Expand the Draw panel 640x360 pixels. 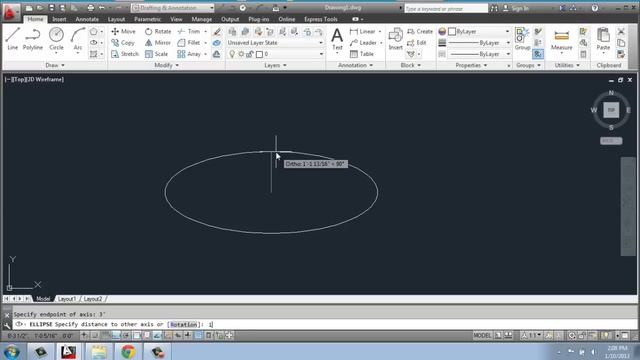55,65
